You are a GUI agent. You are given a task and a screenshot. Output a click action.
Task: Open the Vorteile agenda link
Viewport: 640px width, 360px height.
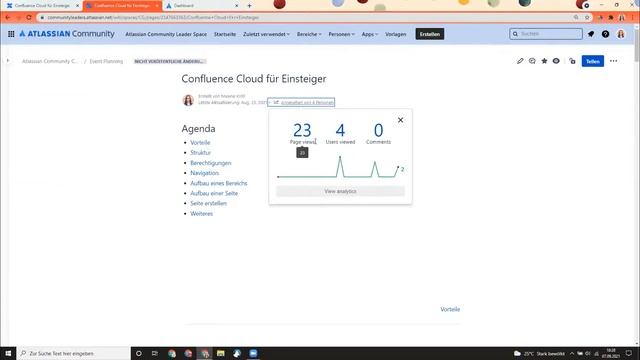tap(200, 142)
